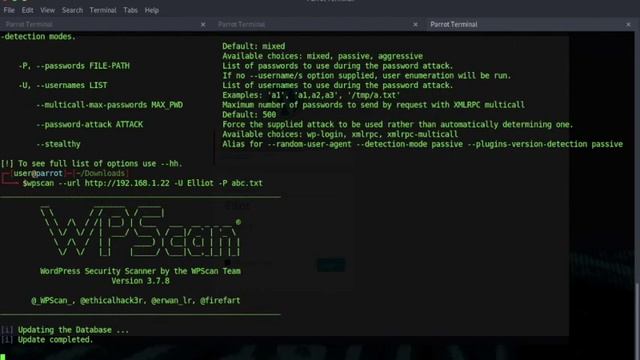Click 'Examples: a1, a1,a2,a3' line
640x360 pixels.
(x=311, y=95)
